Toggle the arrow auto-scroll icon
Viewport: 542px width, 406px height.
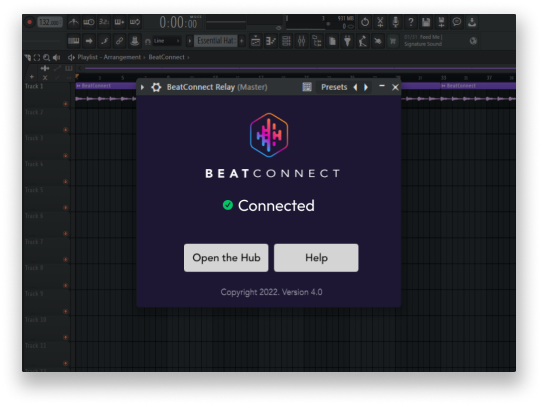click(x=89, y=41)
